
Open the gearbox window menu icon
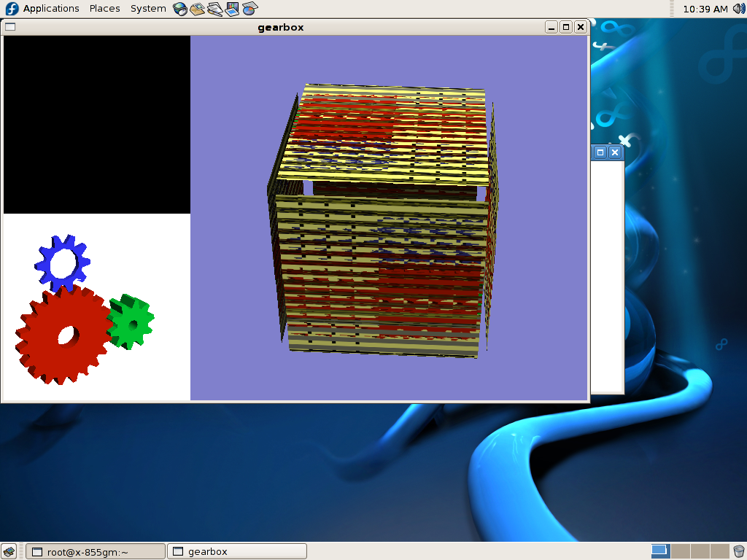(9, 27)
